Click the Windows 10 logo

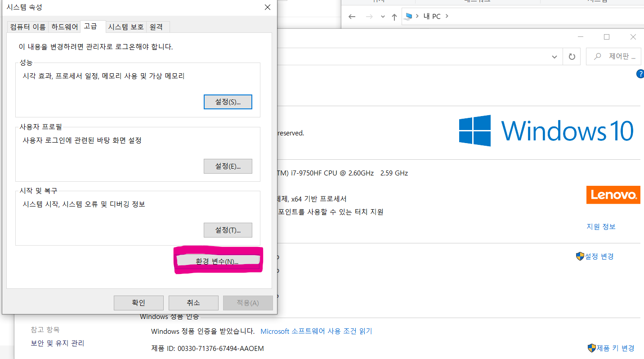tap(546, 131)
